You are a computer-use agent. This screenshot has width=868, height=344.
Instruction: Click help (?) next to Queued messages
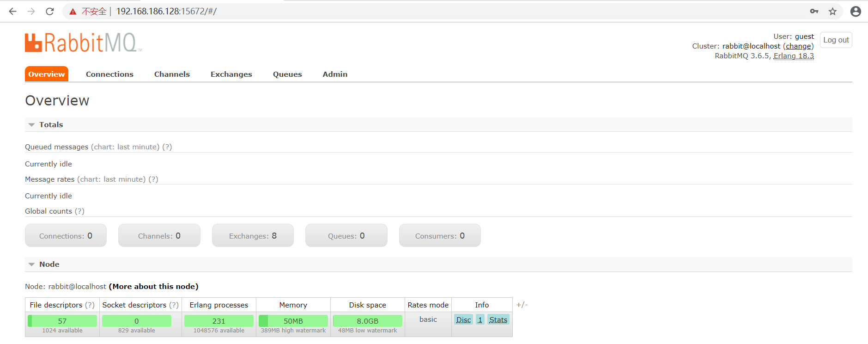point(167,147)
